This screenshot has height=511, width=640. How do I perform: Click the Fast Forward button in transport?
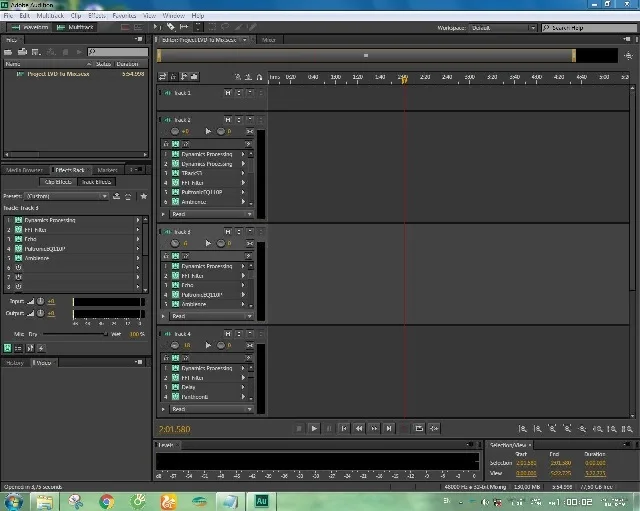click(x=374, y=429)
